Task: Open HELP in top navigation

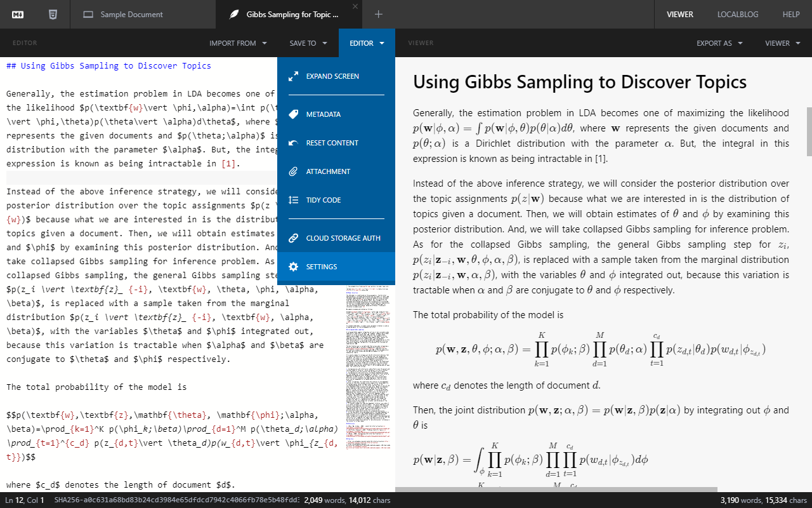Action: [x=791, y=14]
